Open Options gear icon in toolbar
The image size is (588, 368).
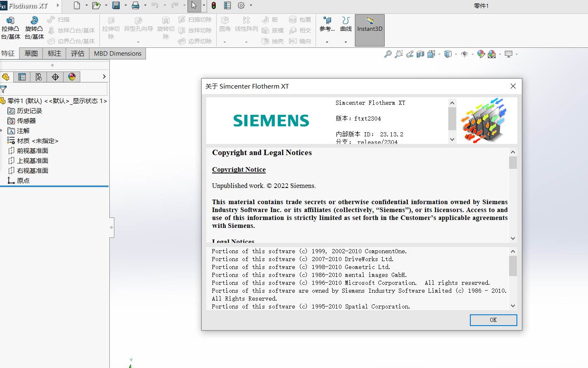point(241,5)
